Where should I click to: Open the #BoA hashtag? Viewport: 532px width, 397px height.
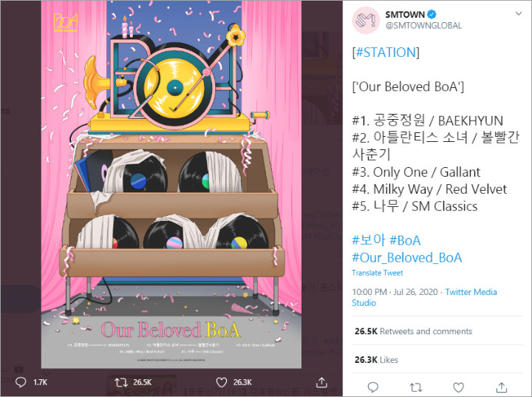pyautogui.click(x=405, y=240)
